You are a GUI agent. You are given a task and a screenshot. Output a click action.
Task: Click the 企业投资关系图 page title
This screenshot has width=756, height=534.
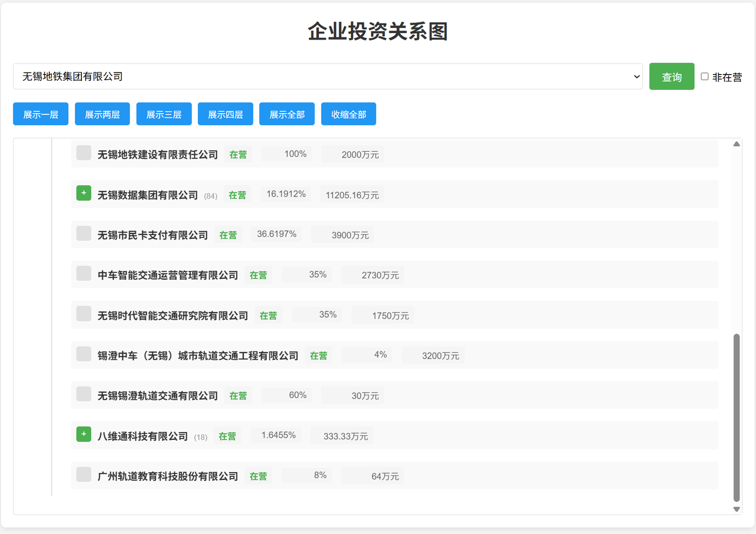[378, 31]
